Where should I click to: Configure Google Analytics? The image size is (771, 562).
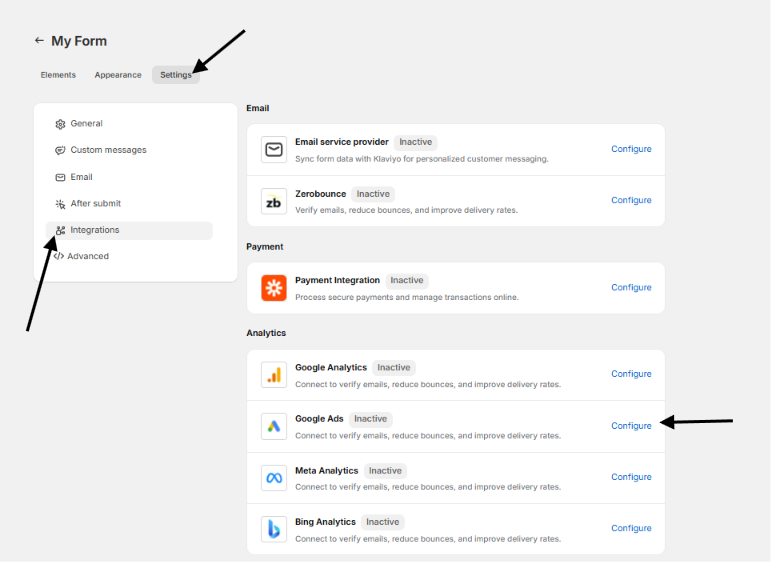[x=631, y=374]
